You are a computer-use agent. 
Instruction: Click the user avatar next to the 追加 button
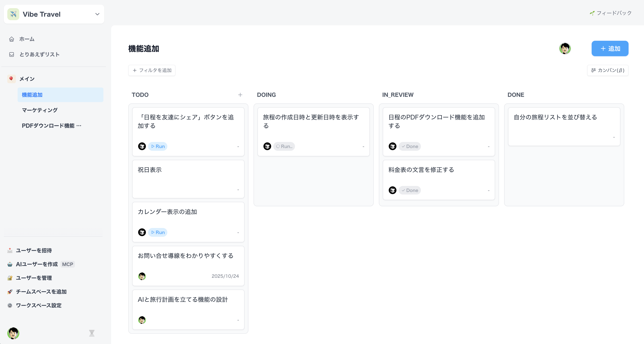pos(565,48)
